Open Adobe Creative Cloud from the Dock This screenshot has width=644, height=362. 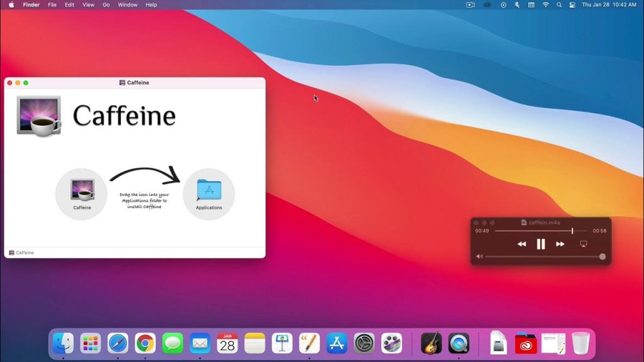pyautogui.click(x=526, y=343)
